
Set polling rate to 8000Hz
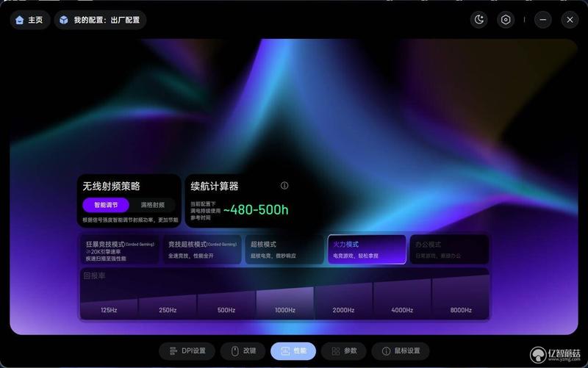(x=461, y=298)
